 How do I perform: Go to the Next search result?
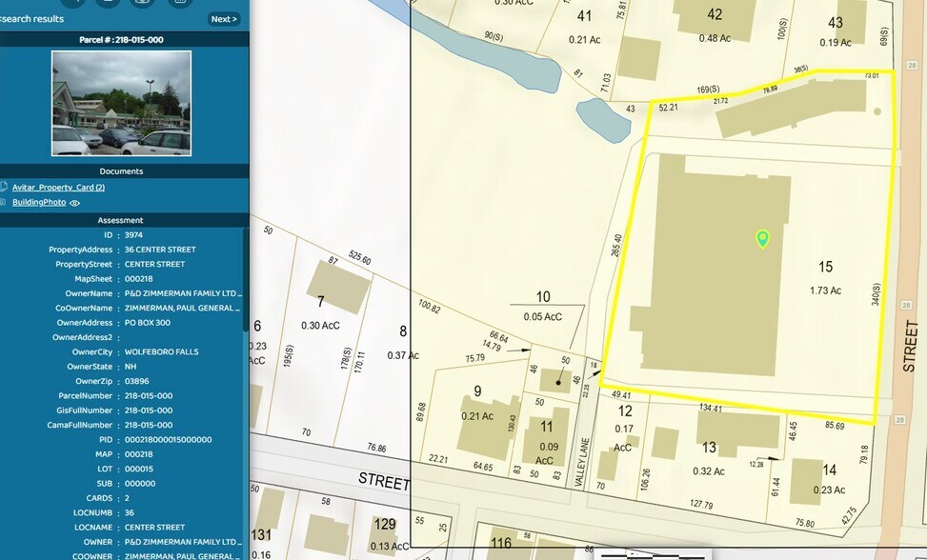223,19
